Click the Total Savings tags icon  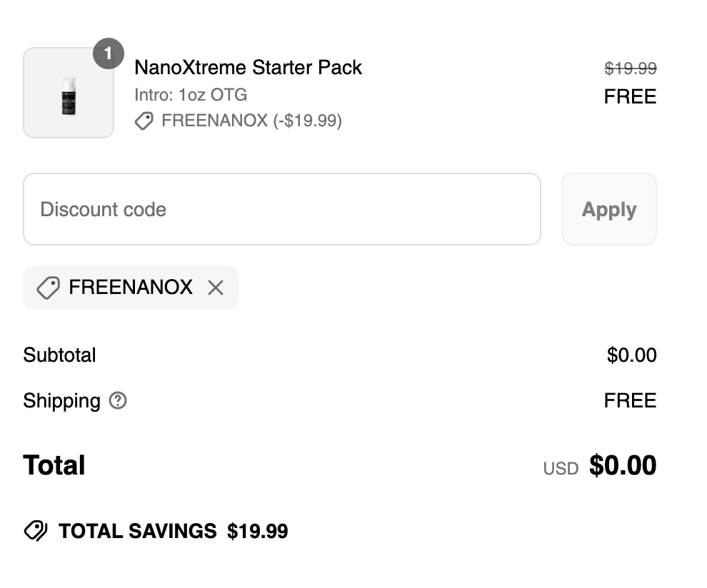coord(36,531)
